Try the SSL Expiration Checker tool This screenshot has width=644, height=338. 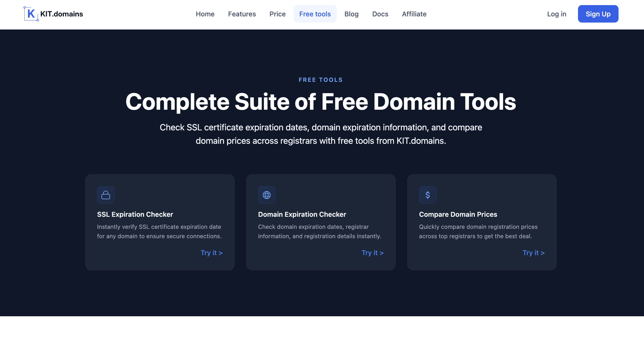[x=212, y=253]
